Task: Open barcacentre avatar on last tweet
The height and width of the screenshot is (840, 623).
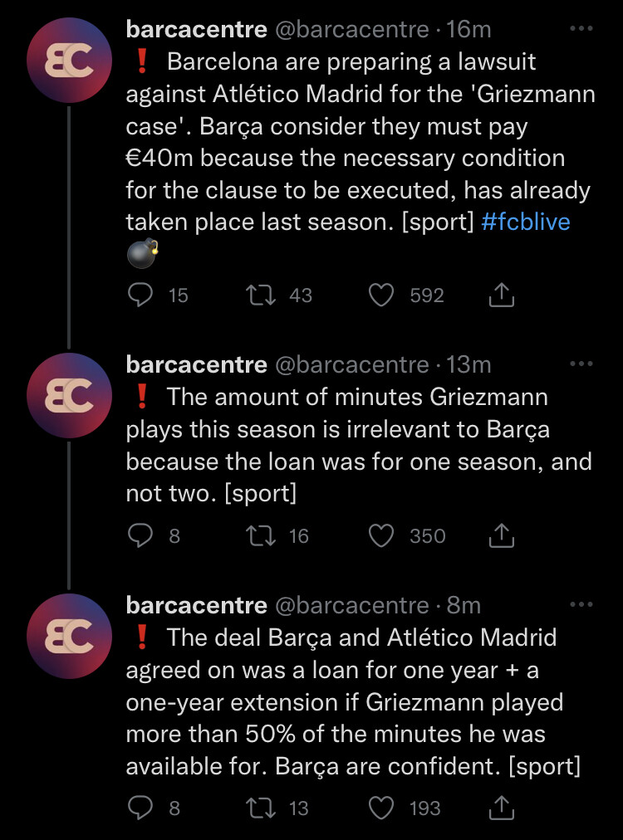Action: coord(69,637)
